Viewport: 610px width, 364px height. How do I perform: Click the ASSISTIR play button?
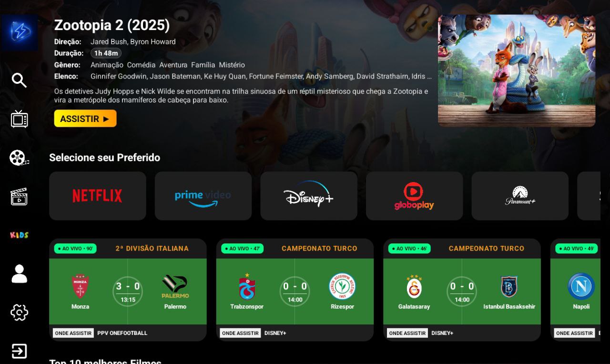tap(85, 119)
